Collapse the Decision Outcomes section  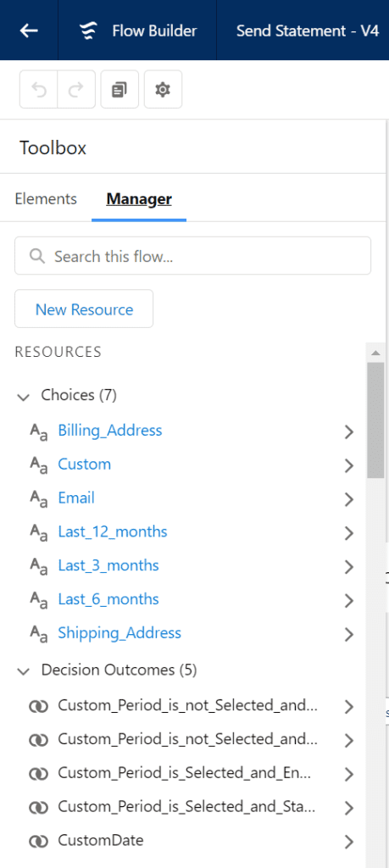point(23,671)
